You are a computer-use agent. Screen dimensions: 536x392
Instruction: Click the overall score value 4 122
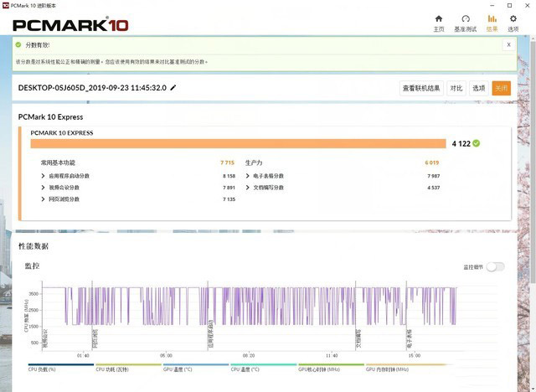[x=461, y=144]
